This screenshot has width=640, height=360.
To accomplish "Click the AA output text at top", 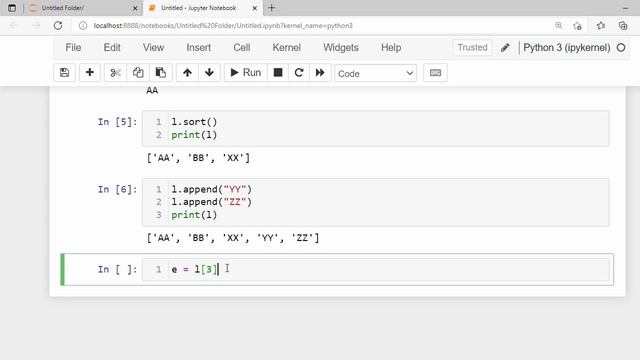I will tap(152, 90).
